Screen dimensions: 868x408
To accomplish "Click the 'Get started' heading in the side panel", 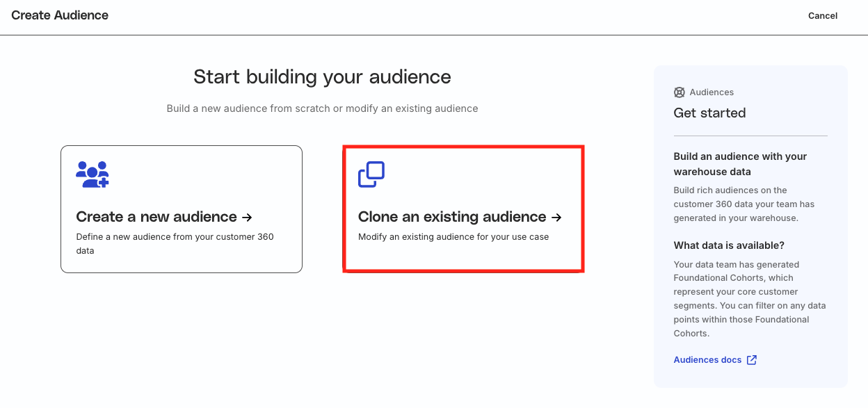I will point(709,113).
